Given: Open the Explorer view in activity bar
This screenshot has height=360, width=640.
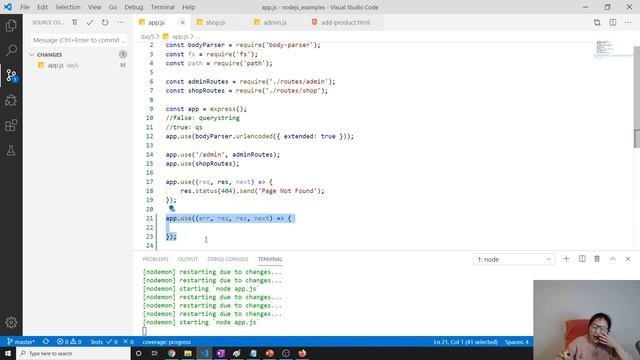Looking at the screenshot, I should tap(11, 26).
